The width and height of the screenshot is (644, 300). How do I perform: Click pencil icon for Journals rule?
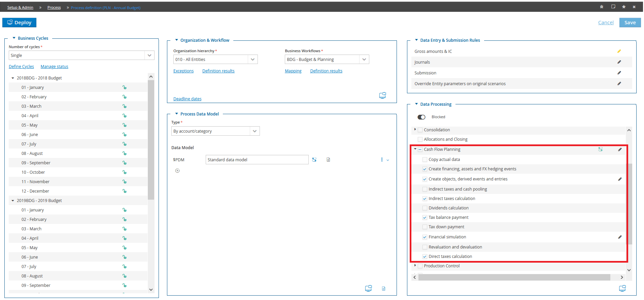[619, 62]
